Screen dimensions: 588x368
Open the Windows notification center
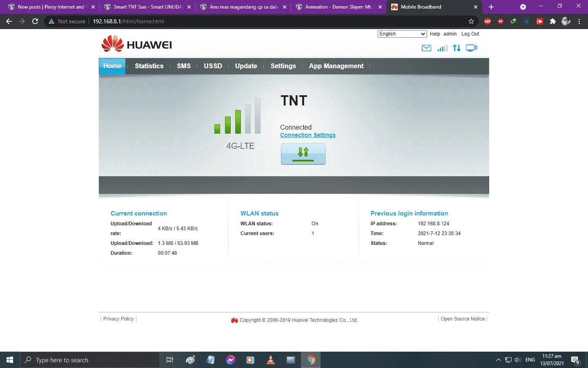[576, 360]
